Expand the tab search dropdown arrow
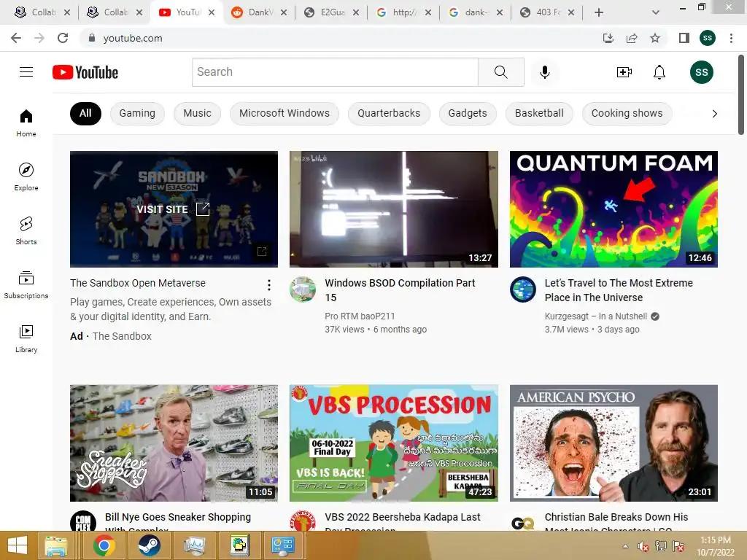 [x=656, y=12]
